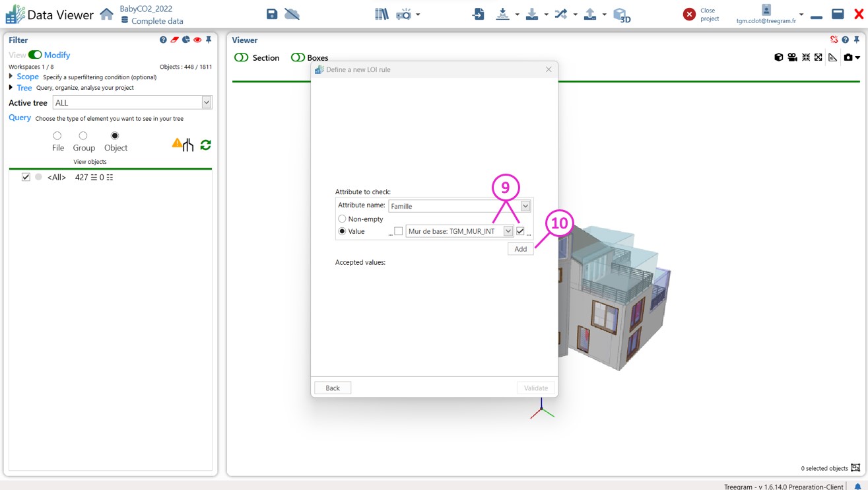Image resolution: width=868 pixels, height=490 pixels.
Task: Open the Attribute name Famille dropdown
Action: (x=525, y=206)
